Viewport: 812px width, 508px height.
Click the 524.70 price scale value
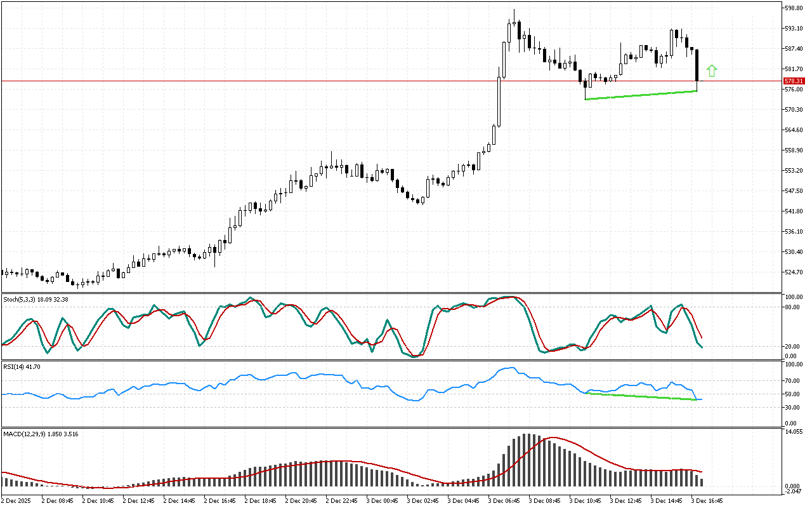(794, 272)
